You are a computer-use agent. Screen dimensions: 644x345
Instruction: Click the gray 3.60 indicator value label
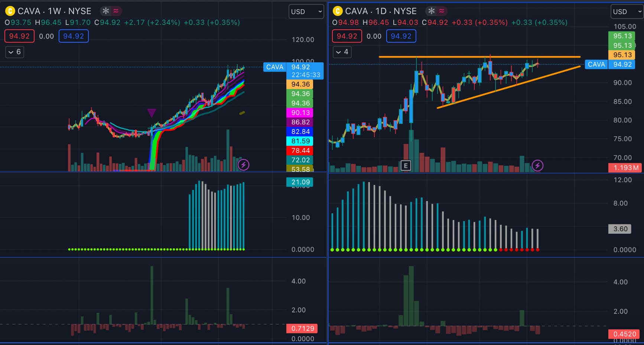pos(620,229)
